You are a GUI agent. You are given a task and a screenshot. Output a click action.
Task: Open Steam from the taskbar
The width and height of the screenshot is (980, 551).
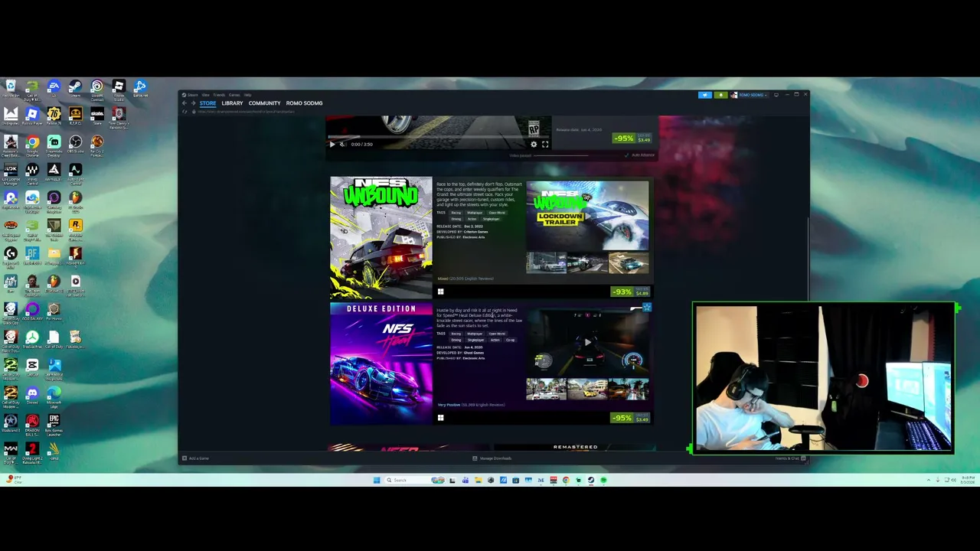(590, 481)
